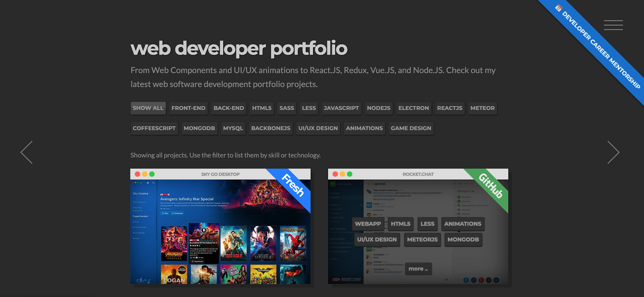Filter projects by JAVASCRIPT
Viewport: 644px width, 297px height.
(x=341, y=108)
